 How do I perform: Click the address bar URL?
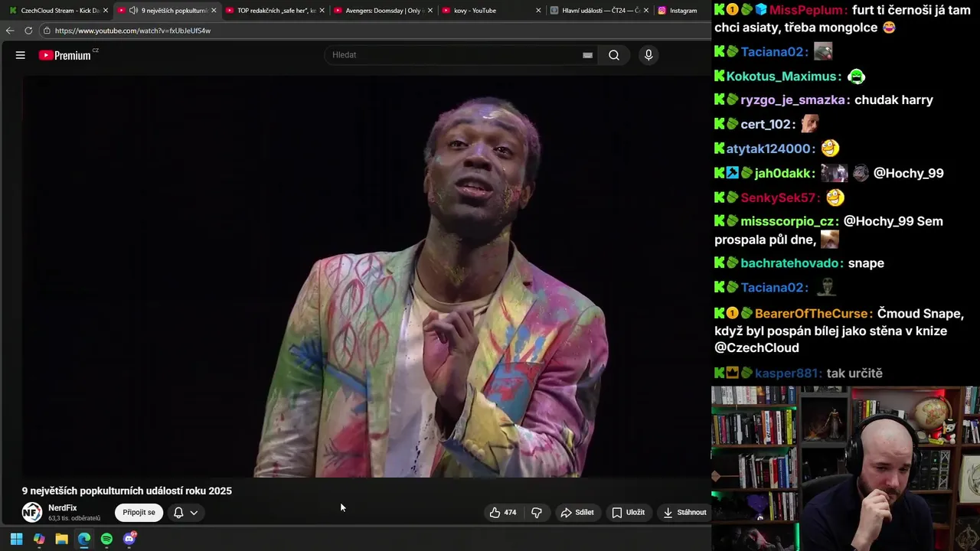(x=132, y=31)
